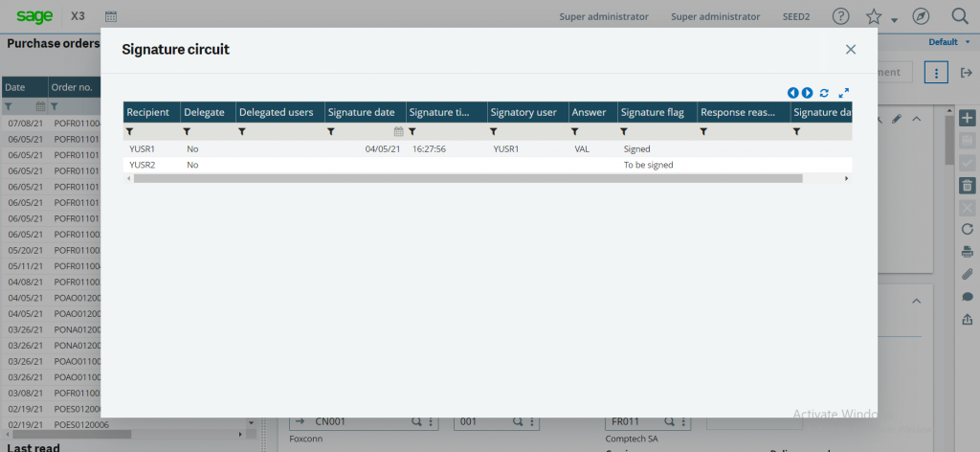
Task: Click the refresh icon in right sidebar
Action: [967, 230]
